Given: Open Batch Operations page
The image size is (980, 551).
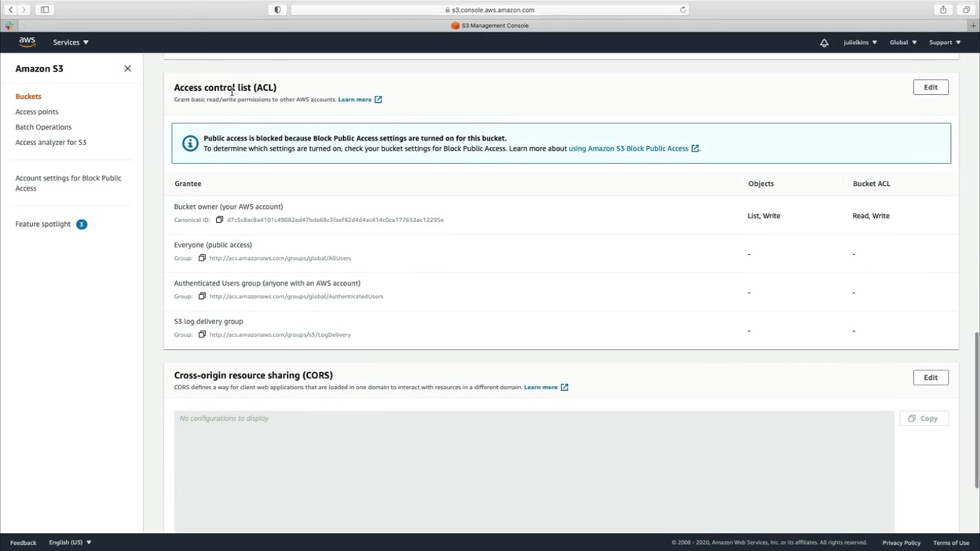Looking at the screenshot, I should pyautogui.click(x=43, y=127).
